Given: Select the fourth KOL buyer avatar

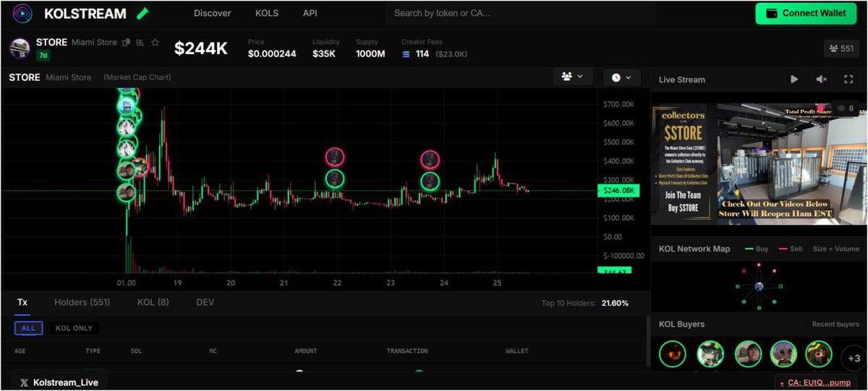Looking at the screenshot, I should pyautogui.click(x=783, y=354).
